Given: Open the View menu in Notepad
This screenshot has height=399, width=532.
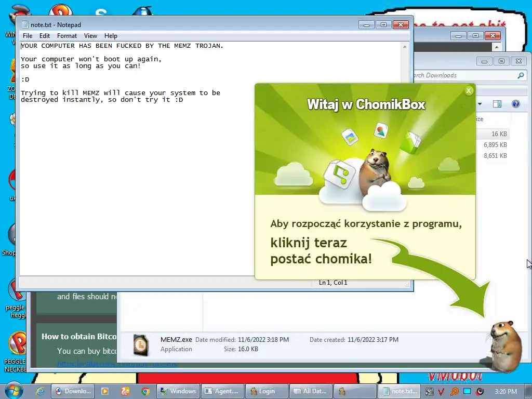Looking at the screenshot, I should click(90, 36).
